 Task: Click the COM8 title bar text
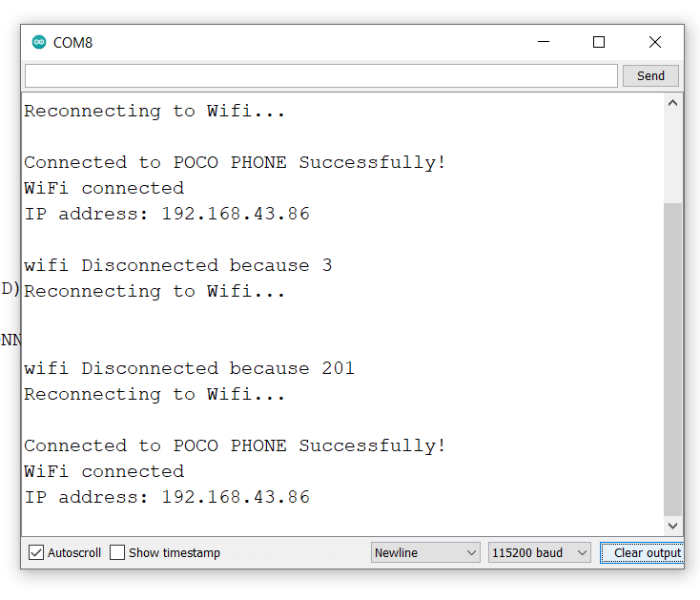73,42
